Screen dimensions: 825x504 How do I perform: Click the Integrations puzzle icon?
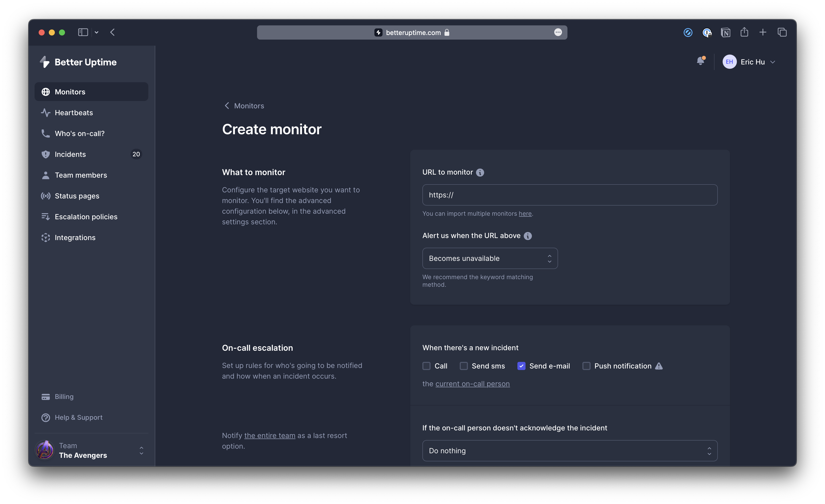(45, 238)
